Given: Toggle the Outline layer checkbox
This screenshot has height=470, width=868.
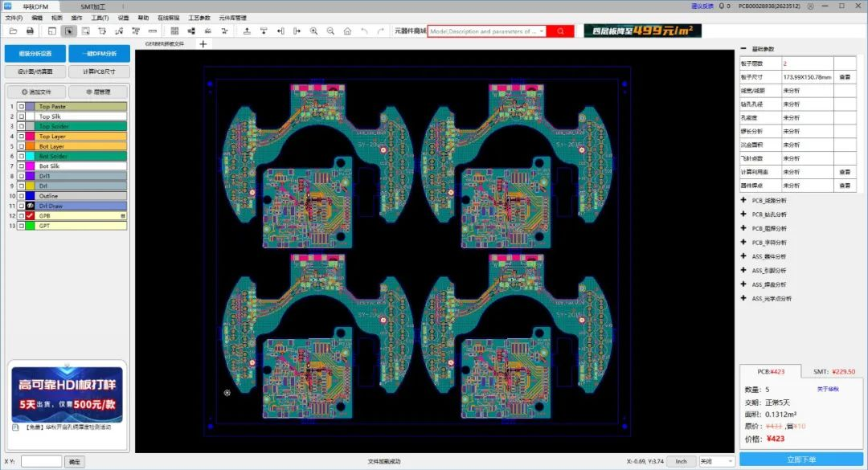Looking at the screenshot, I should point(21,196).
